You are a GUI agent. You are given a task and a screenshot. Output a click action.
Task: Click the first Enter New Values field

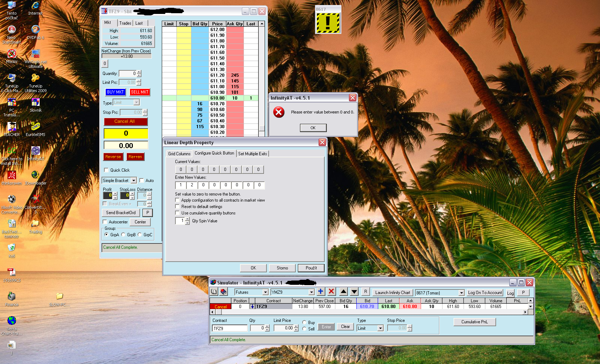[x=181, y=185]
